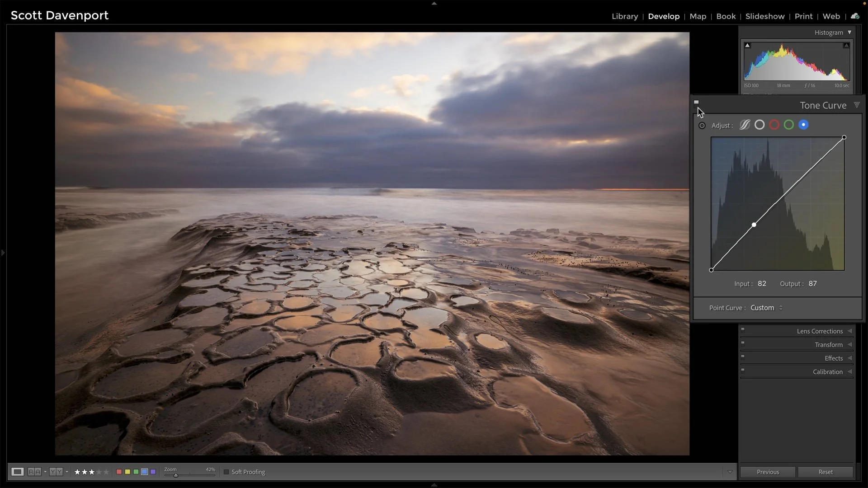The height and width of the screenshot is (488, 868).
Task: Set a four star rating
Action: coord(98,472)
